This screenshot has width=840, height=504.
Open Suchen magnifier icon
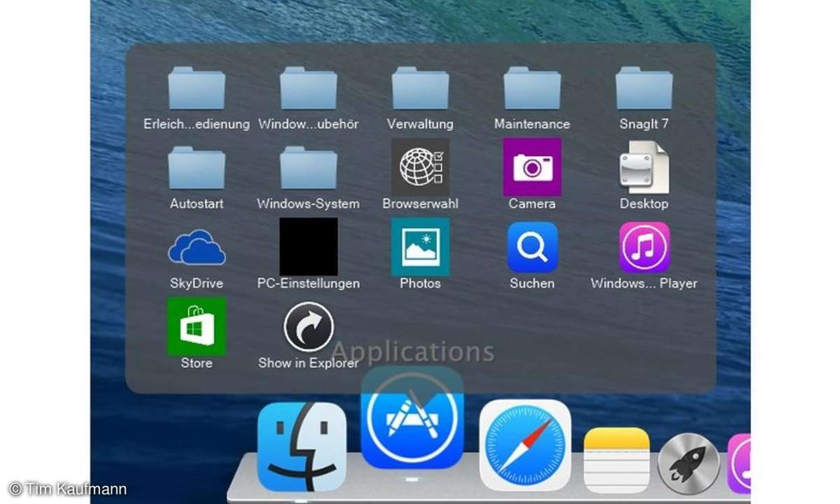coord(532,247)
